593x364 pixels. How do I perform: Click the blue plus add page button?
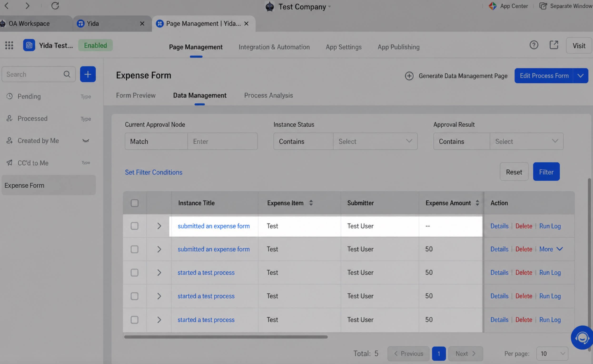tap(88, 74)
